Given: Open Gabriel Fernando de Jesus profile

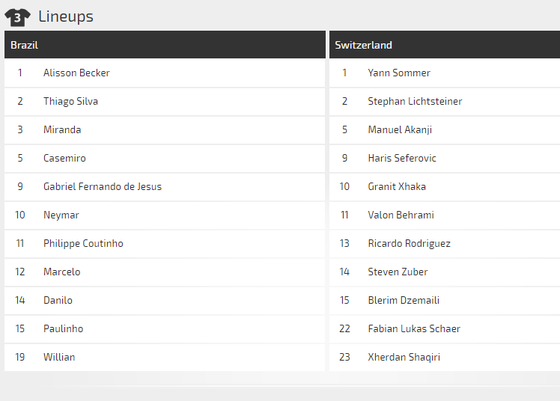Looking at the screenshot, I should coord(102,186).
